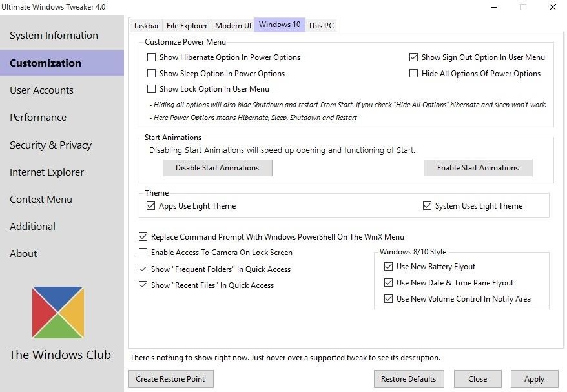The image size is (567, 392).
Task: Click the Apply button
Action: [x=534, y=379]
